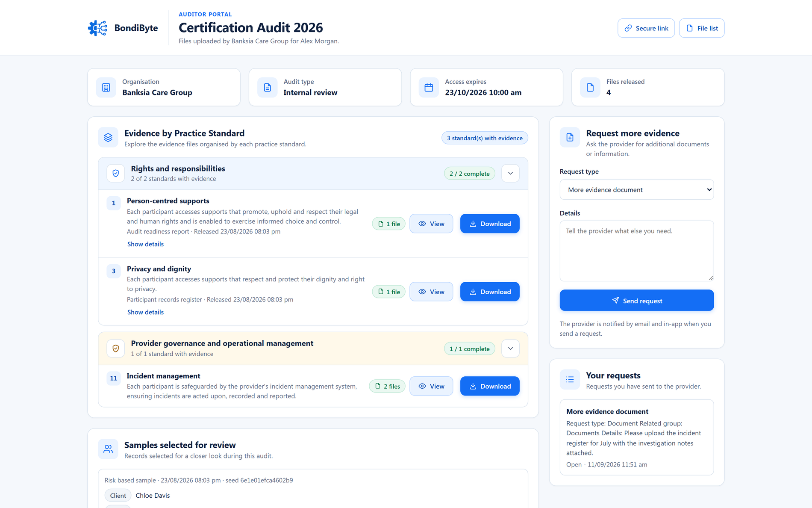This screenshot has height=508, width=812.
Task: Click the Organisation building icon
Action: (106, 87)
